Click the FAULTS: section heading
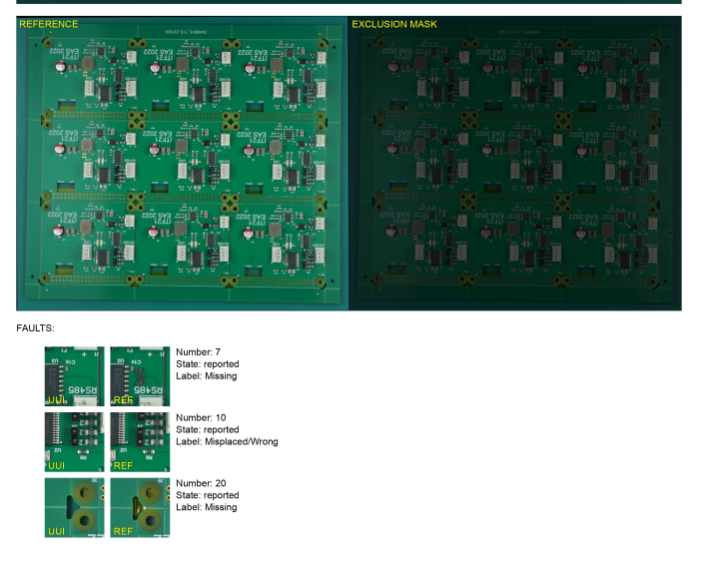 pos(35,328)
